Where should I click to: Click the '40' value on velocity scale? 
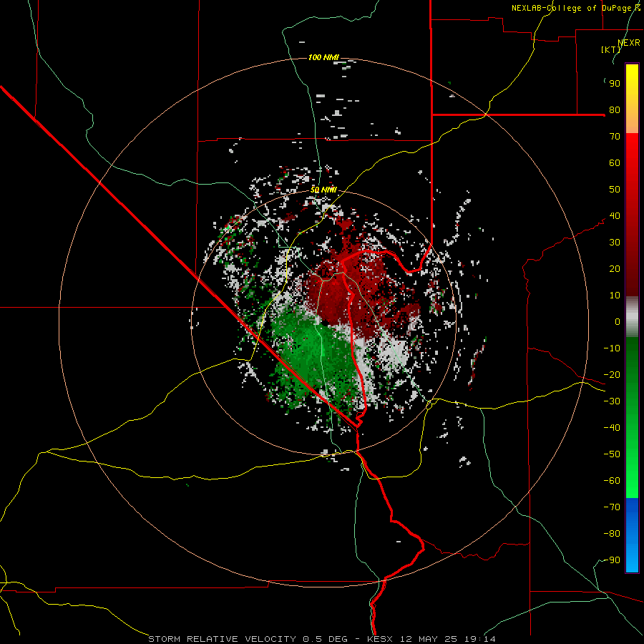(615, 216)
